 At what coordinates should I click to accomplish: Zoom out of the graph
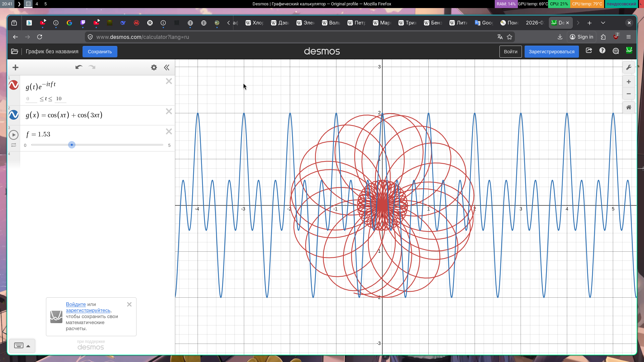(x=629, y=94)
